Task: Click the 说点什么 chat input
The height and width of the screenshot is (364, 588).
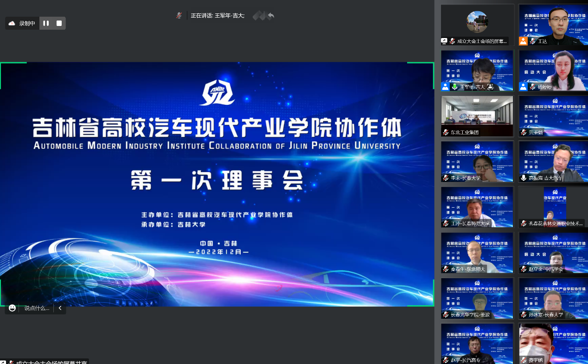Action: tap(37, 308)
